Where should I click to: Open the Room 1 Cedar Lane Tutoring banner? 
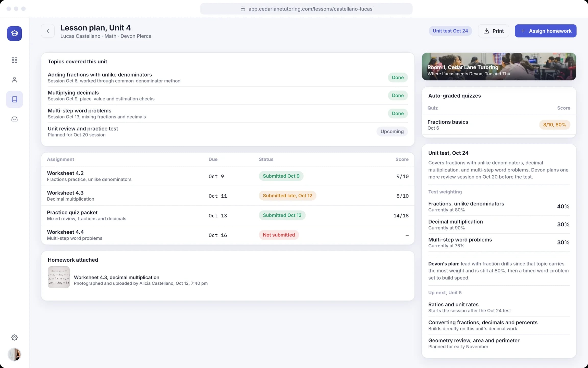pos(499,66)
